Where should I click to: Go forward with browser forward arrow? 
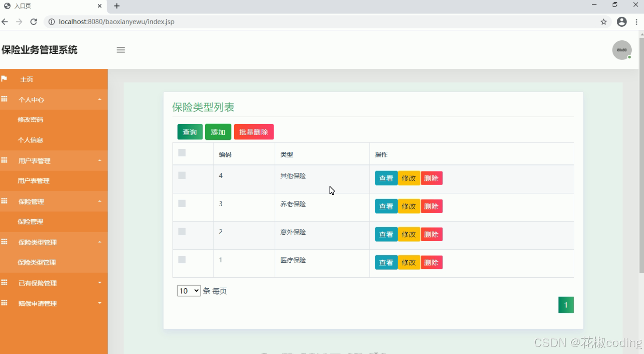click(19, 21)
